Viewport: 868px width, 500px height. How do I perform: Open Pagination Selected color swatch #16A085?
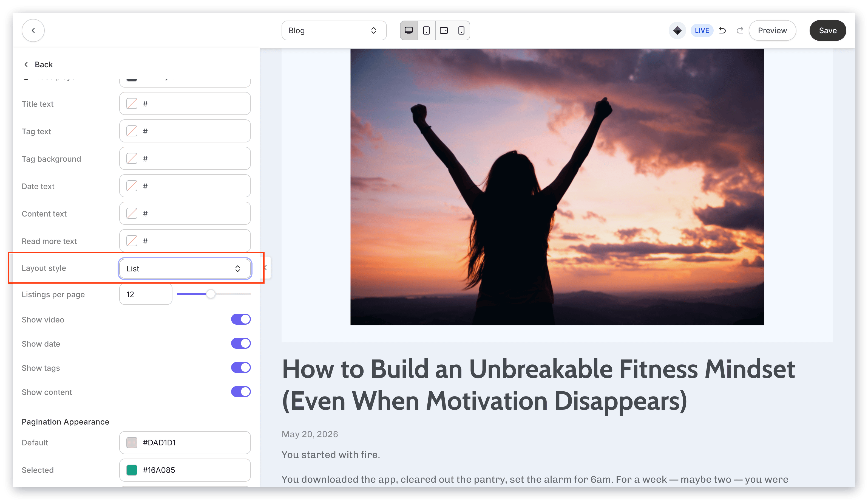coord(132,470)
